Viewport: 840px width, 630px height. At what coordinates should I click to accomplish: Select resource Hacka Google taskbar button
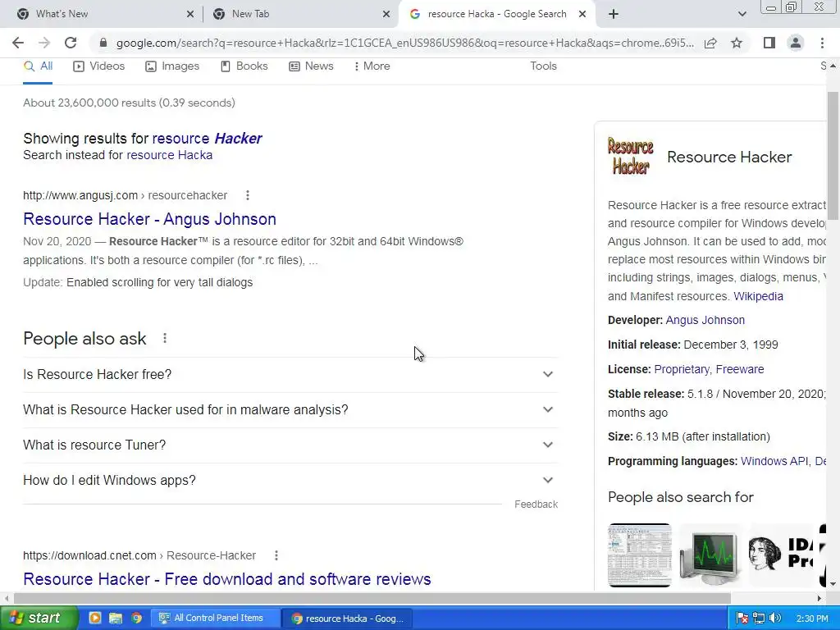pyautogui.click(x=347, y=619)
